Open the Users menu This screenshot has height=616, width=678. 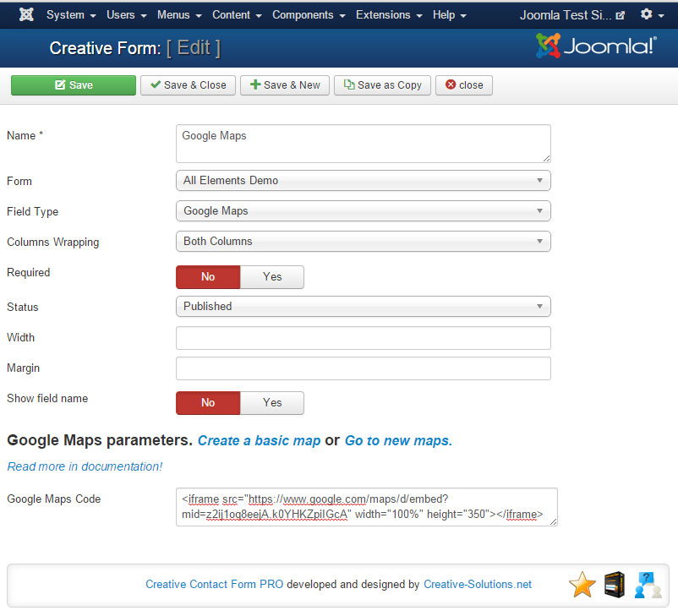click(x=126, y=15)
